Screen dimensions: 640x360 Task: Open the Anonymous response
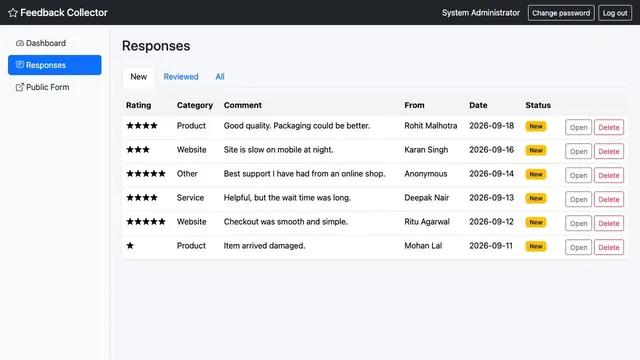578,176
